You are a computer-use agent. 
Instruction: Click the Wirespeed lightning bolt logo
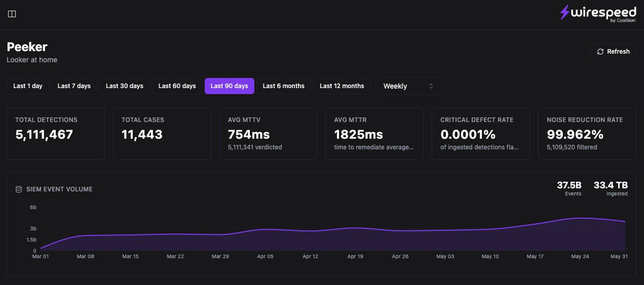pos(564,13)
